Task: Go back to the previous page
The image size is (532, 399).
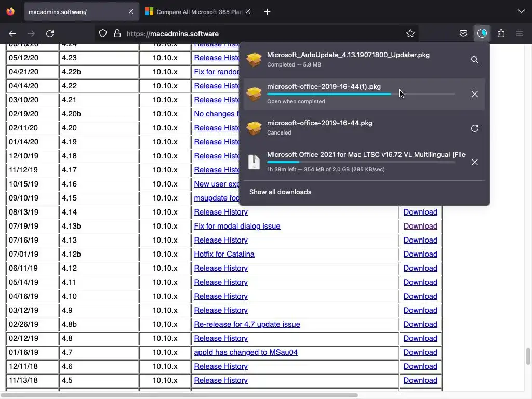Action: (x=12, y=34)
